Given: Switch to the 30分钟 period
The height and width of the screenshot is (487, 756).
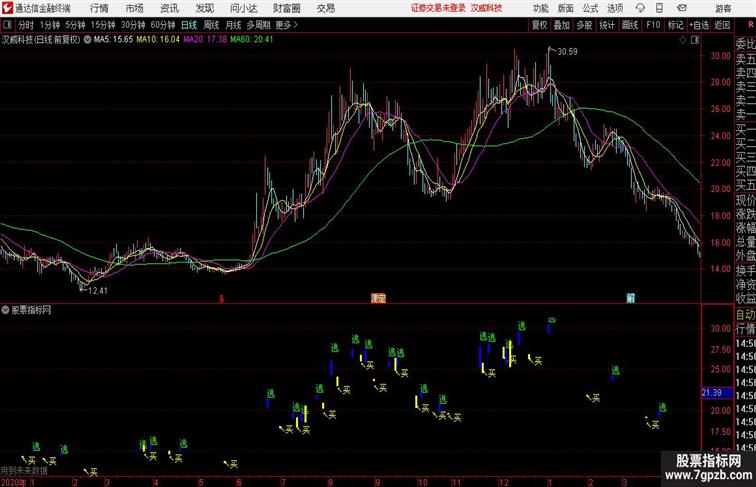Looking at the screenshot, I should [x=133, y=25].
